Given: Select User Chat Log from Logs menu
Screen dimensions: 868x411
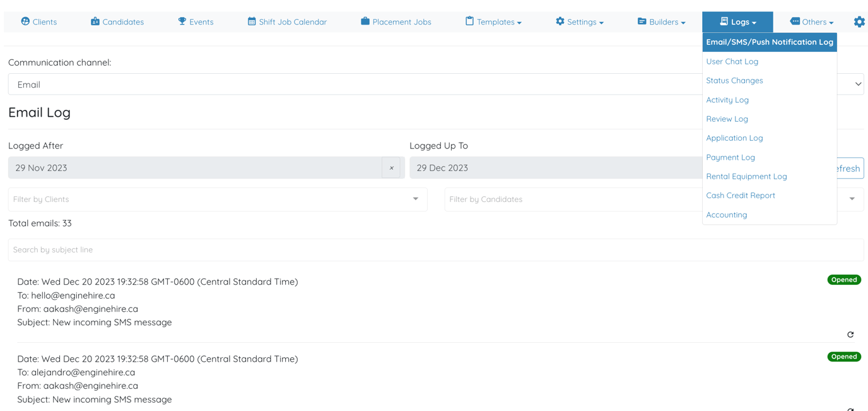Looking at the screenshot, I should click(732, 61).
